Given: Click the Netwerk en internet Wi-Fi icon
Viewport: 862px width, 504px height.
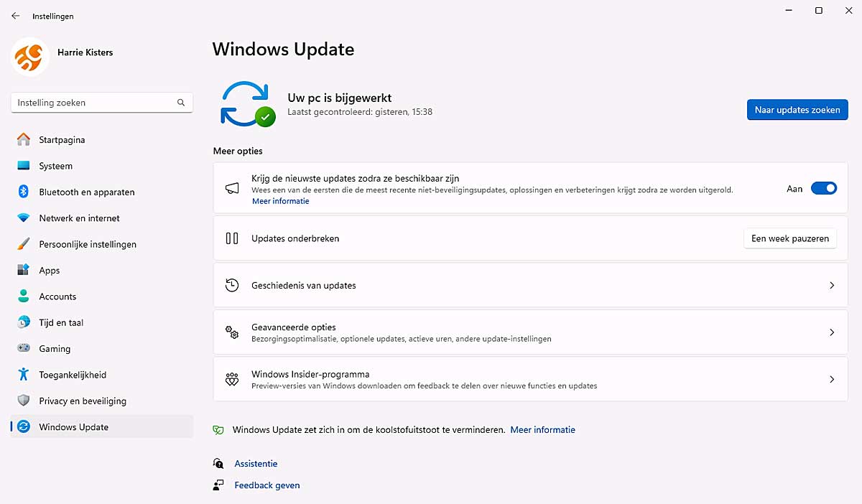Looking at the screenshot, I should (24, 218).
